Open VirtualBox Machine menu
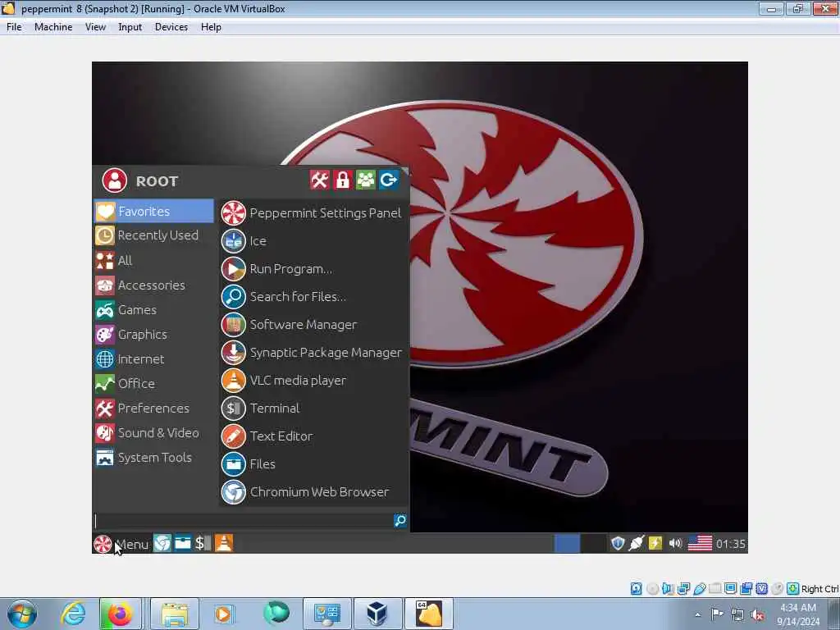 click(53, 27)
